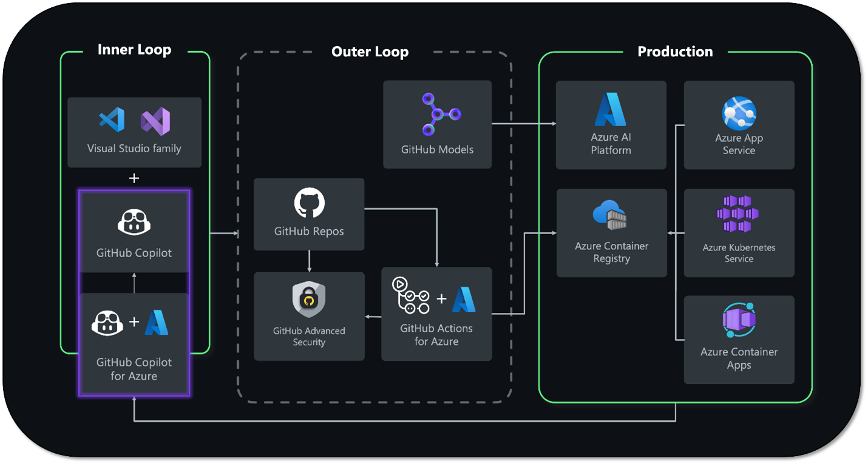The height and width of the screenshot is (464, 868).
Task: Click the Azure AI Platform logo
Action: pyautogui.click(x=611, y=109)
